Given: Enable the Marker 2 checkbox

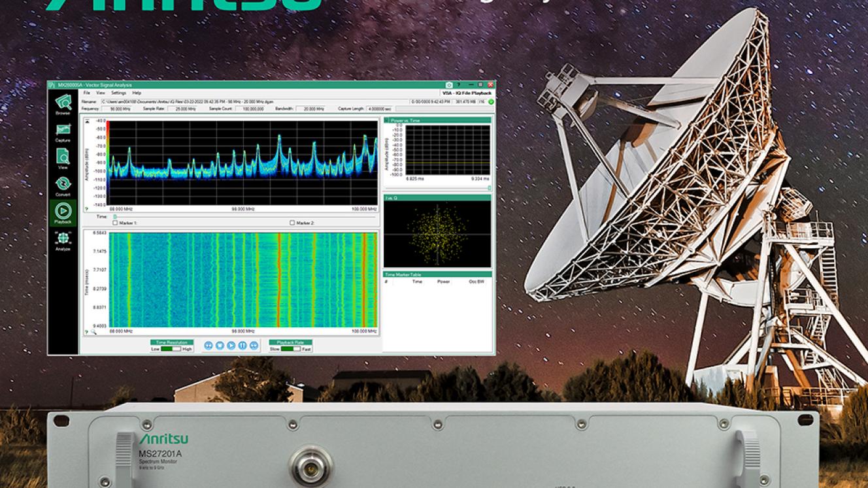Looking at the screenshot, I should [292, 223].
